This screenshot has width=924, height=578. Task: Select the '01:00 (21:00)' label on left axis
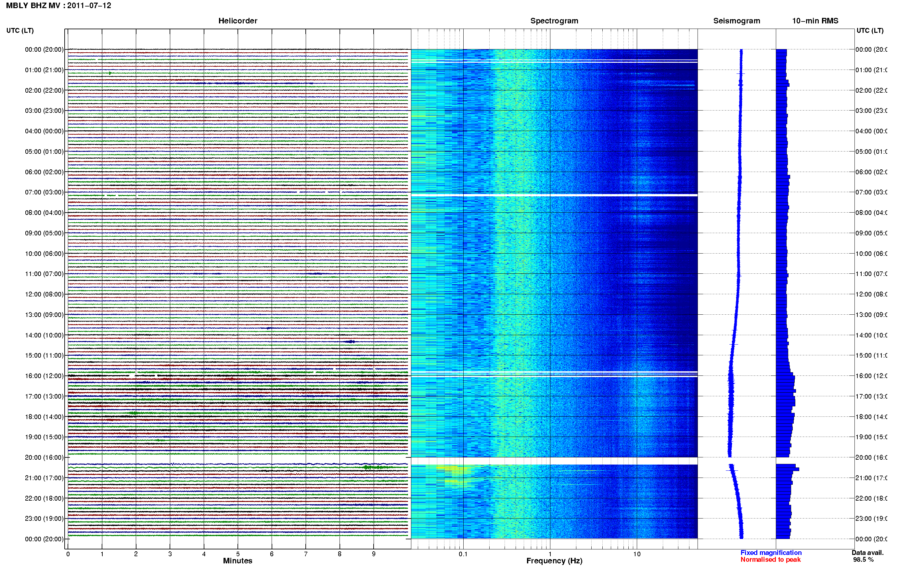(44, 70)
